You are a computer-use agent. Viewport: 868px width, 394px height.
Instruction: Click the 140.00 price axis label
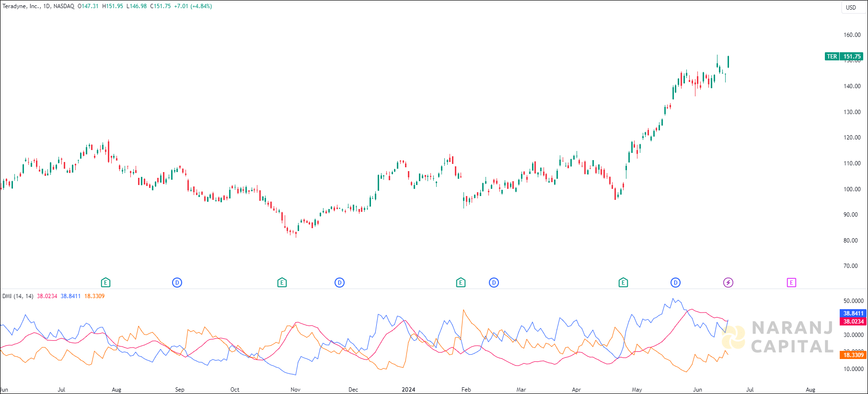click(x=852, y=86)
